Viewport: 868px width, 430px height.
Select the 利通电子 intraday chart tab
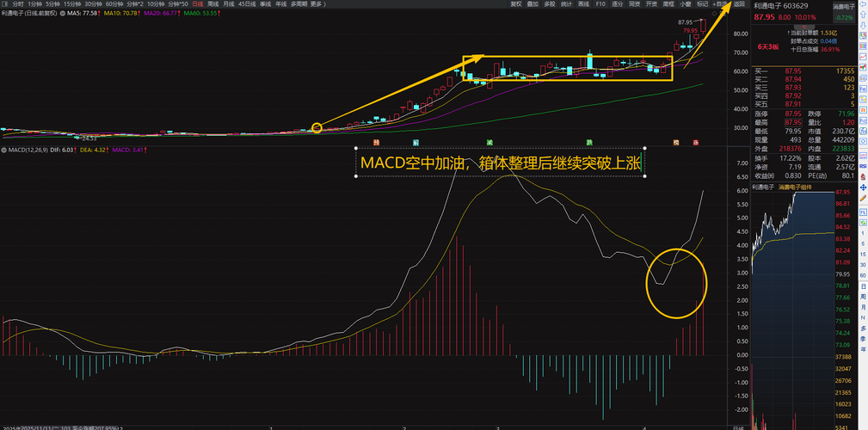pyautogui.click(x=763, y=187)
